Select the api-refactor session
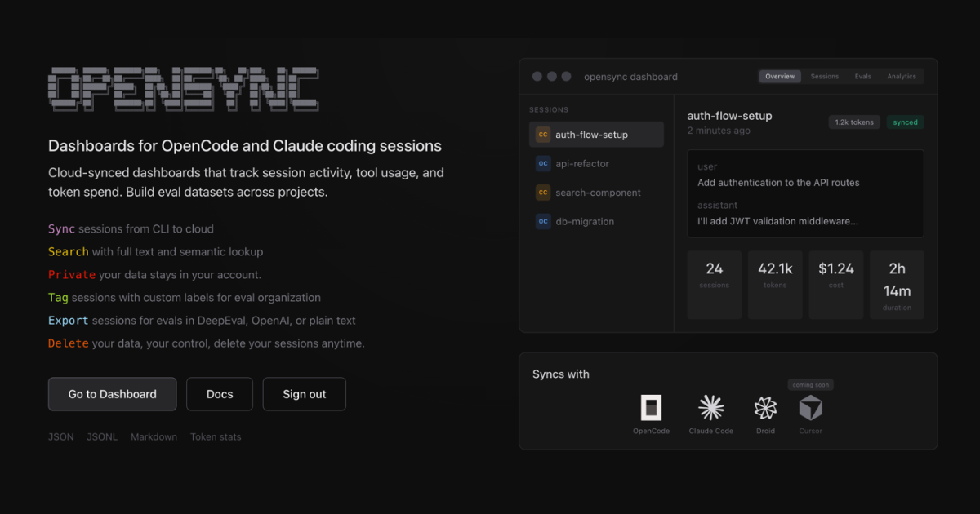Image resolution: width=980 pixels, height=514 pixels. pos(596,163)
